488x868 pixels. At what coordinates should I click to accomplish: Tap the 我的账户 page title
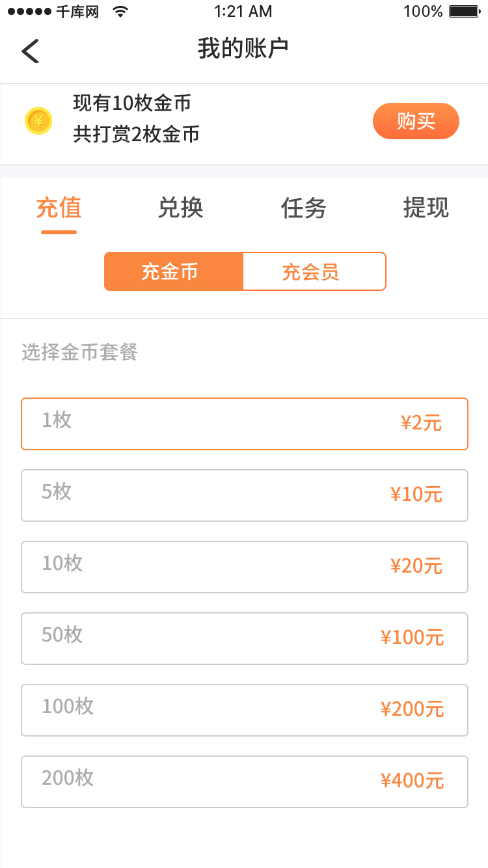243,49
